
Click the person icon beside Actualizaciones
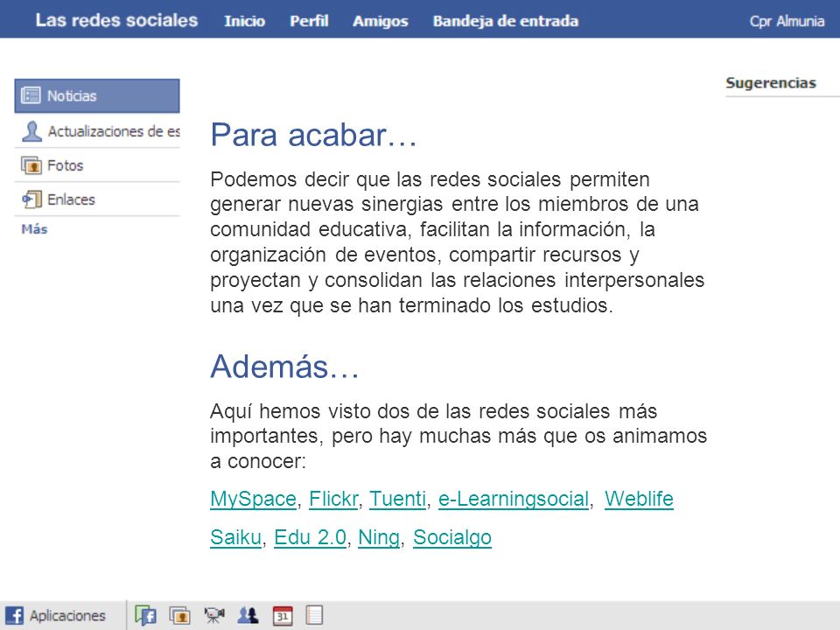[x=31, y=130]
